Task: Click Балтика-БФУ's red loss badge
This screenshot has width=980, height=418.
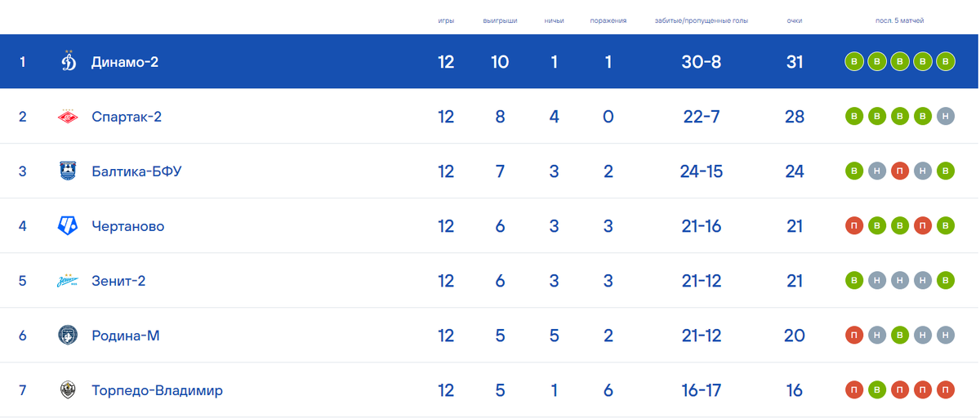Action: pos(900,171)
